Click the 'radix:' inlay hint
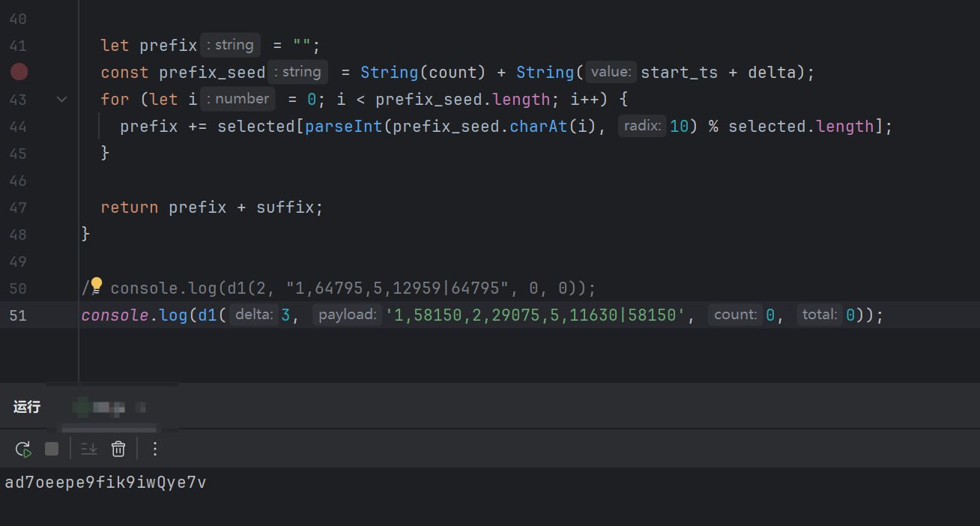The height and width of the screenshot is (526, 980). pos(642,126)
